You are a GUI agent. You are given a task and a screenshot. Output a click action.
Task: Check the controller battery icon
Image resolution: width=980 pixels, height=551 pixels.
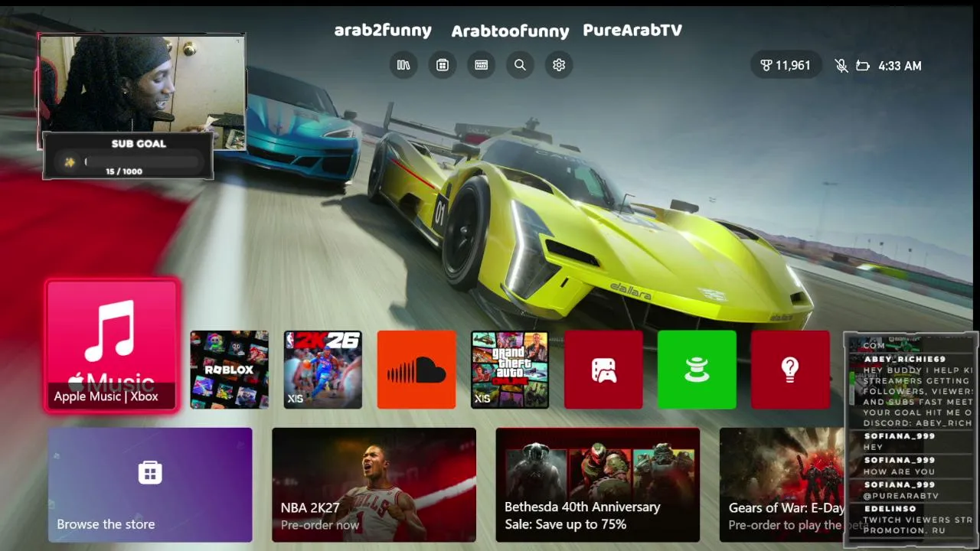863,66
